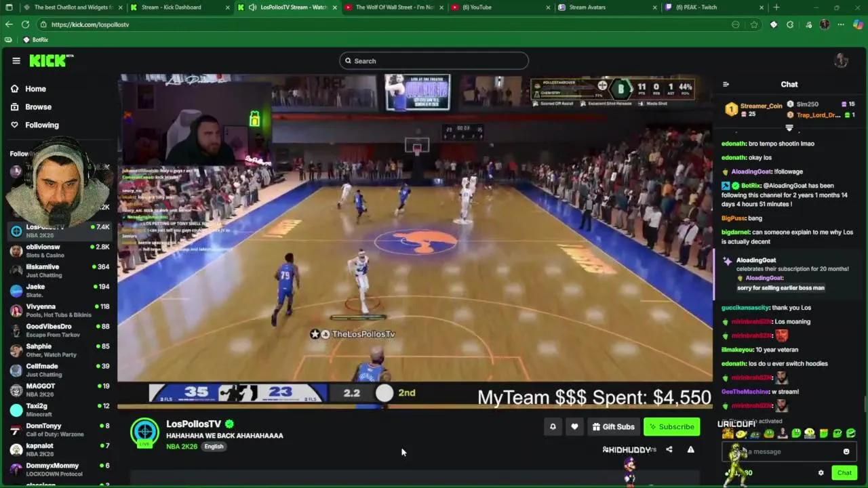Click the green Chat send button
The image size is (868, 488).
[844, 473]
